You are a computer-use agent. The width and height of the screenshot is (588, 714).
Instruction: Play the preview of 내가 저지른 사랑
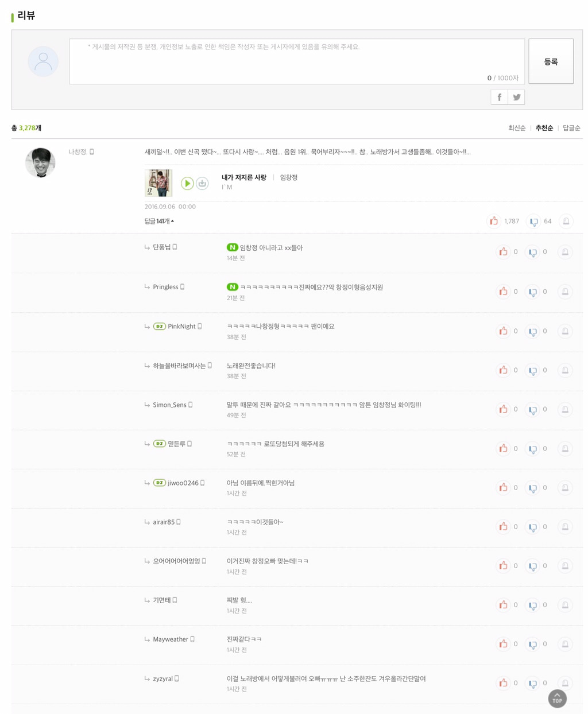click(187, 183)
